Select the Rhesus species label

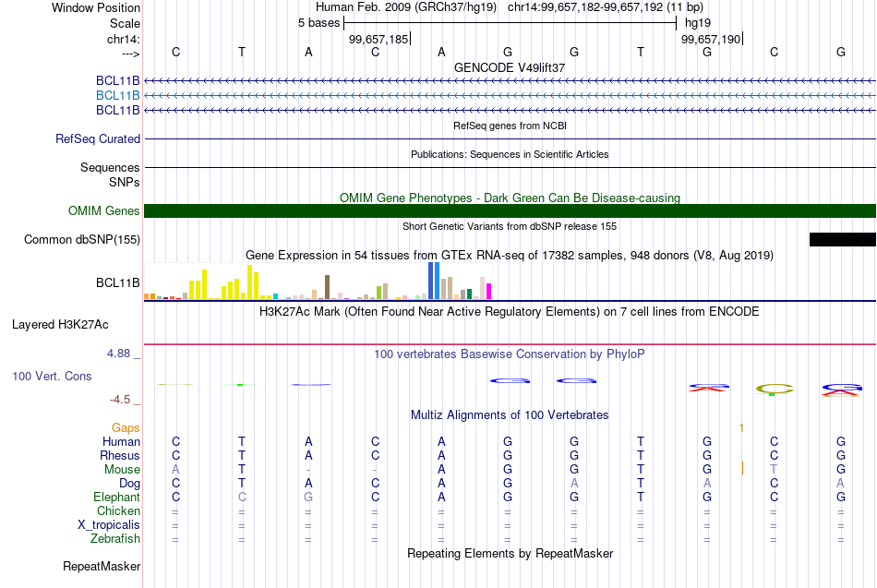(120, 455)
